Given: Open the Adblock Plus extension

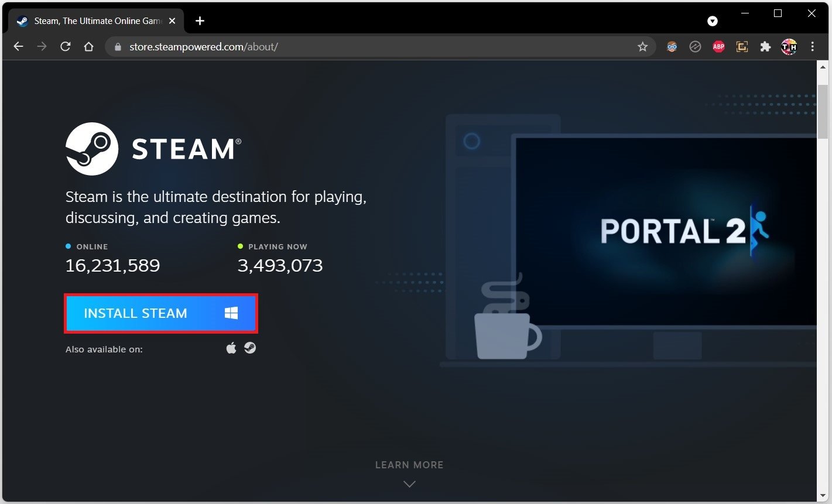Looking at the screenshot, I should point(718,47).
